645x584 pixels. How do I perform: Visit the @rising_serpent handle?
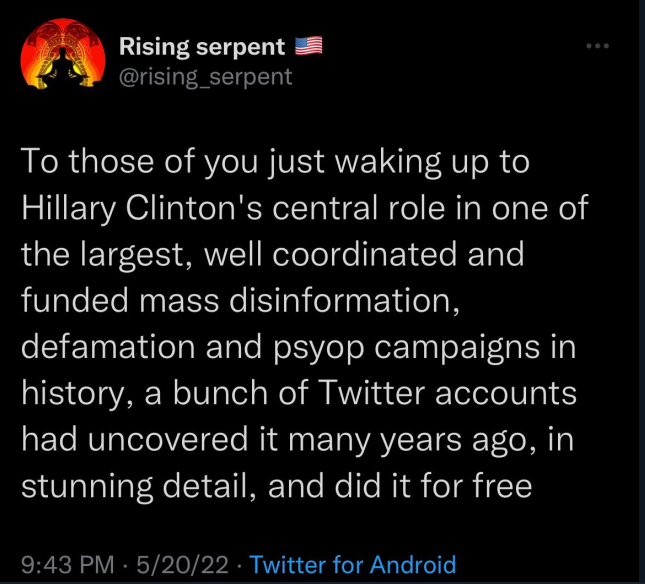(x=206, y=77)
